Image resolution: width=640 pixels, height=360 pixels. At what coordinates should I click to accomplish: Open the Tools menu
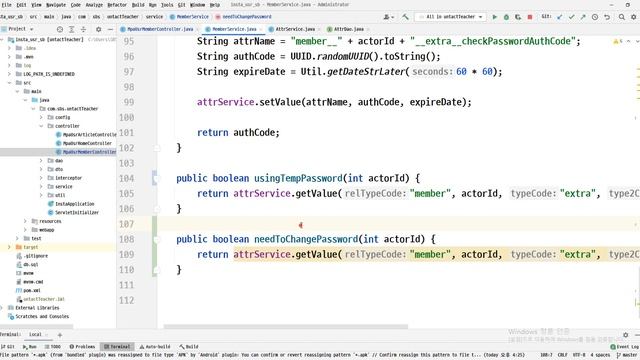pos(167,5)
